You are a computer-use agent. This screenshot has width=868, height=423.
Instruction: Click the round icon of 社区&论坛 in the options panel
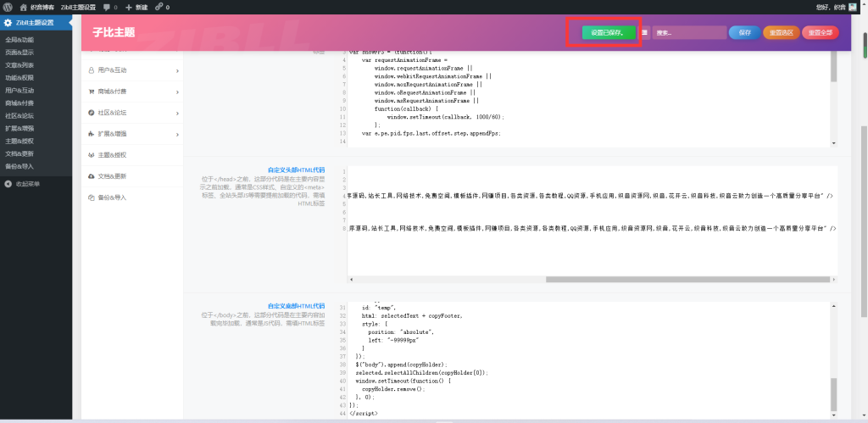tap(92, 113)
